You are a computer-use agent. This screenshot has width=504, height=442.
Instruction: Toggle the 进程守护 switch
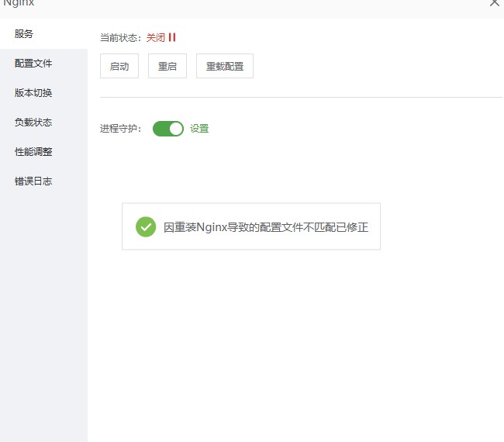coord(168,129)
